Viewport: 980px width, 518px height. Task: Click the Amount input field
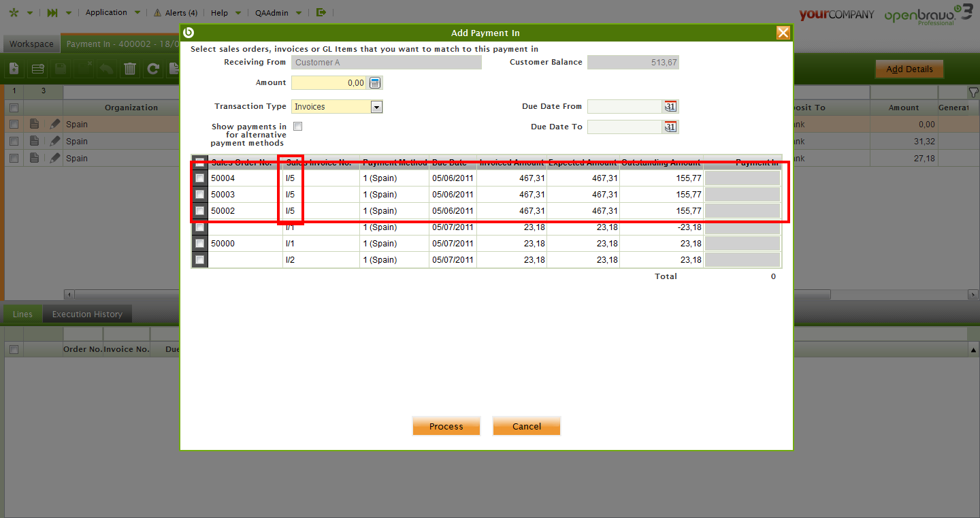coord(329,83)
